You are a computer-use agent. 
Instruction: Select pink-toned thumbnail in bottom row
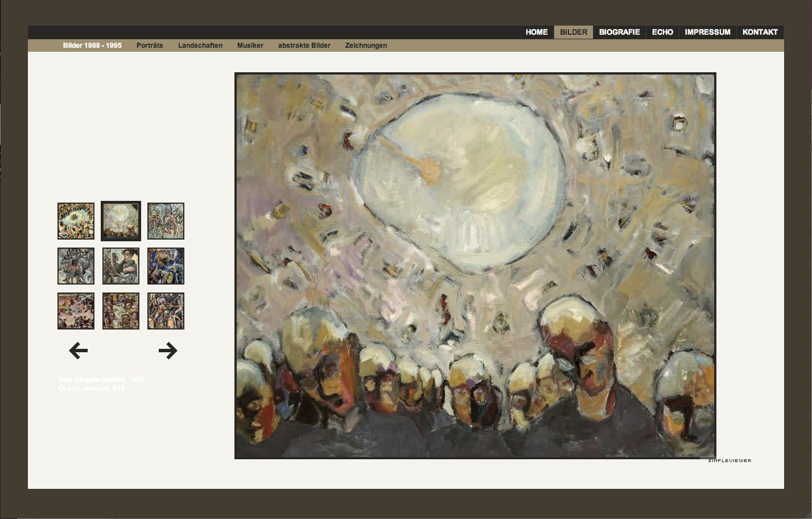point(76,311)
